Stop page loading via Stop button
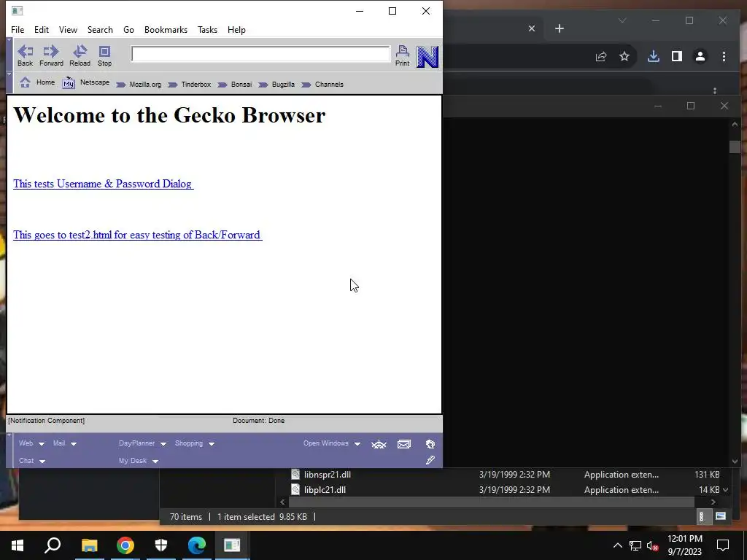The width and height of the screenshot is (747, 560). tap(104, 55)
